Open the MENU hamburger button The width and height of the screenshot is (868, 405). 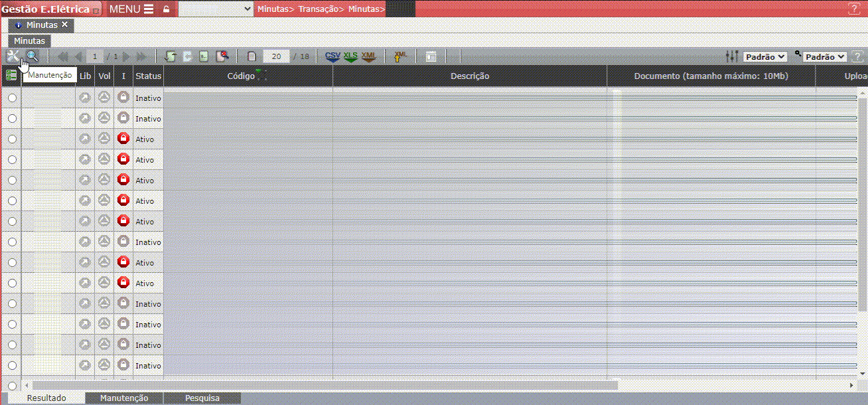[131, 9]
